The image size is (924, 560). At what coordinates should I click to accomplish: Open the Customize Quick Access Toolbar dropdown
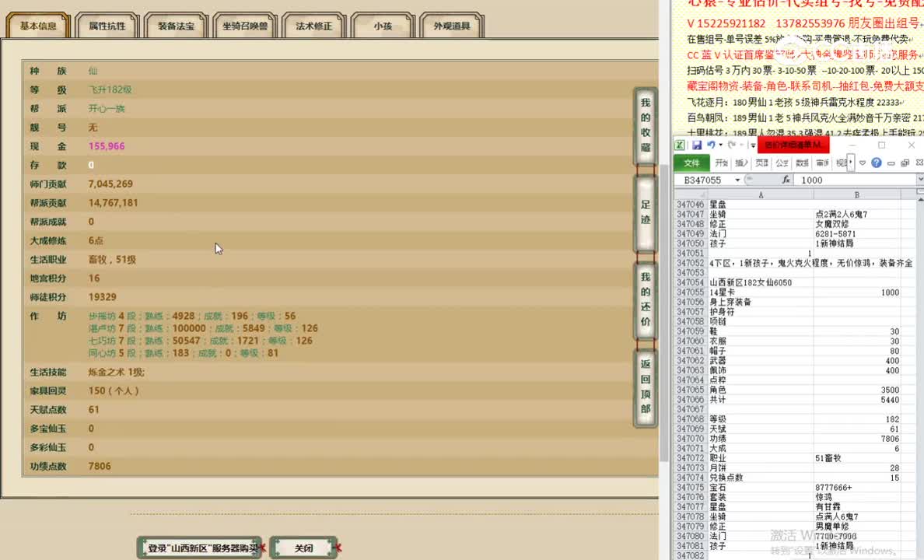point(753,145)
